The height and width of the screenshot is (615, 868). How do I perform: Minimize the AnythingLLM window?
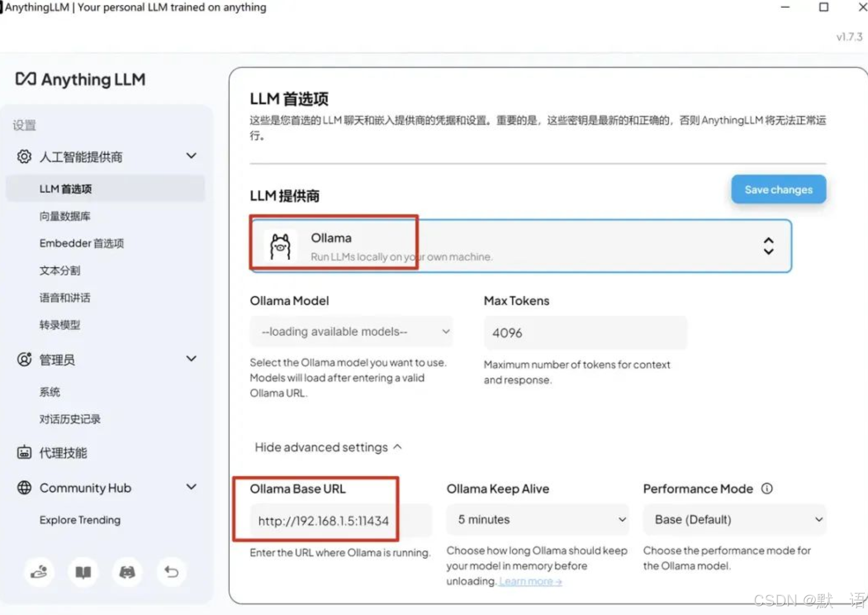pyautogui.click(x=785, y=7)
